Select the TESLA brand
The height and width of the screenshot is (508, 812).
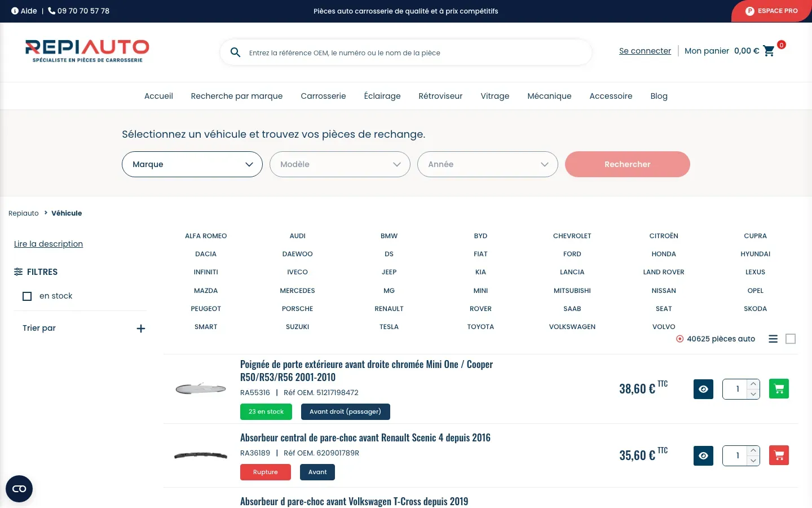coord(389,327)
